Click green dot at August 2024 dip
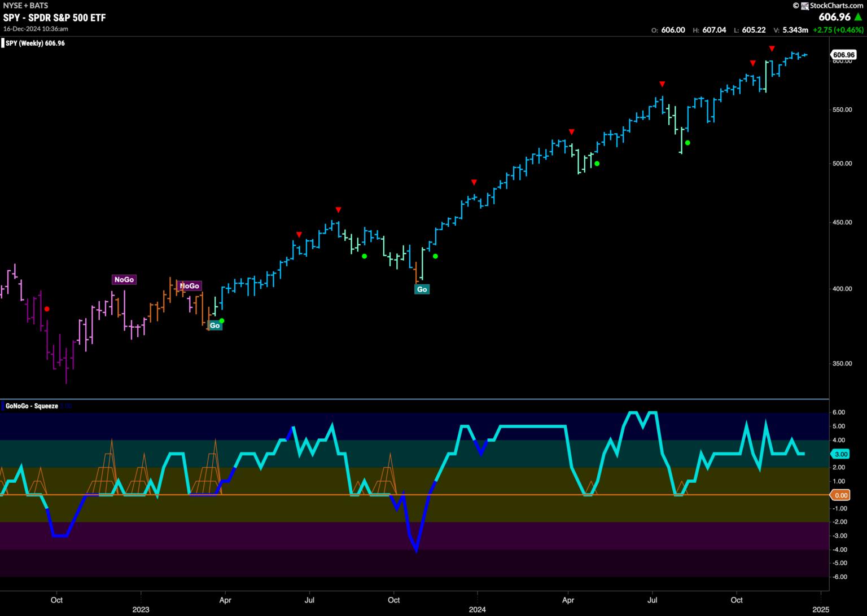The height and width of the screenshot is (616, 867). tap(688, 143)
